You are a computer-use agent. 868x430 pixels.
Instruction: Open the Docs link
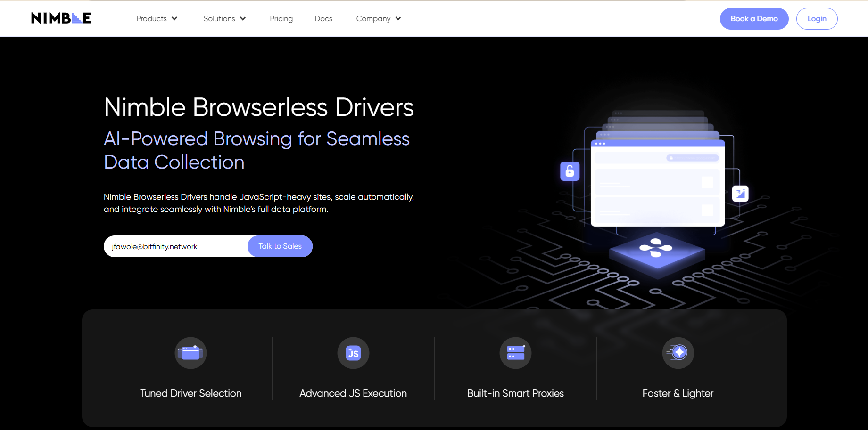pyautogui.click(x=323, y=19)
